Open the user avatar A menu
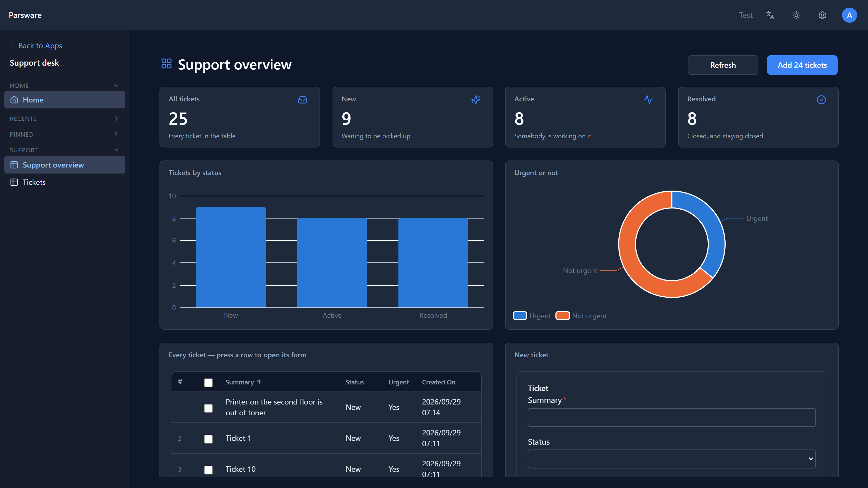 click(x=849, y=15)
